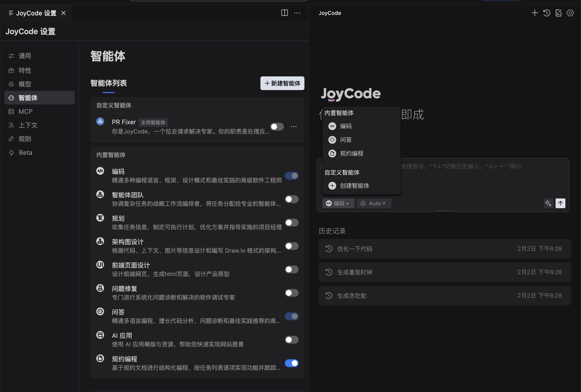
Task: Enable the 问题修复 toggle
Action: 291,293
